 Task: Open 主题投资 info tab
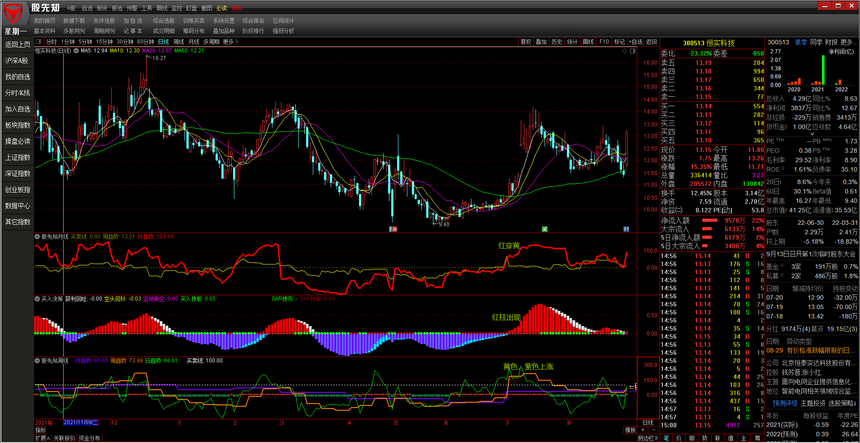[813, 403]
